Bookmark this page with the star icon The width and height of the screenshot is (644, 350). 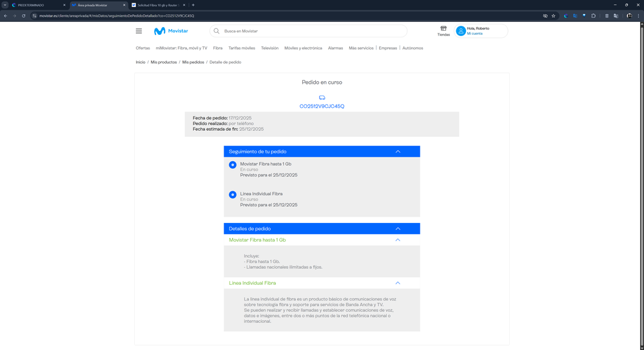tap(553, 15)
